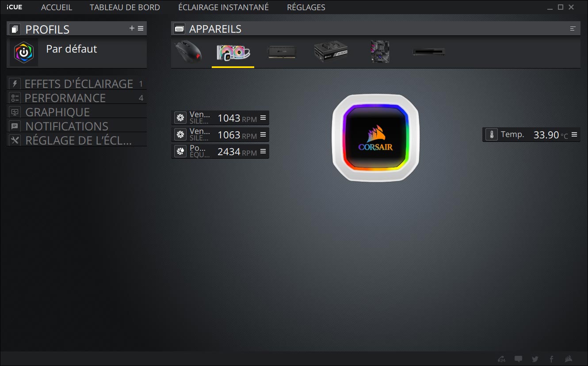The height and width of the screenshot is (366, 588).
Task: Click the Par défaut profile hexagon icon
Action: [24, 52]
